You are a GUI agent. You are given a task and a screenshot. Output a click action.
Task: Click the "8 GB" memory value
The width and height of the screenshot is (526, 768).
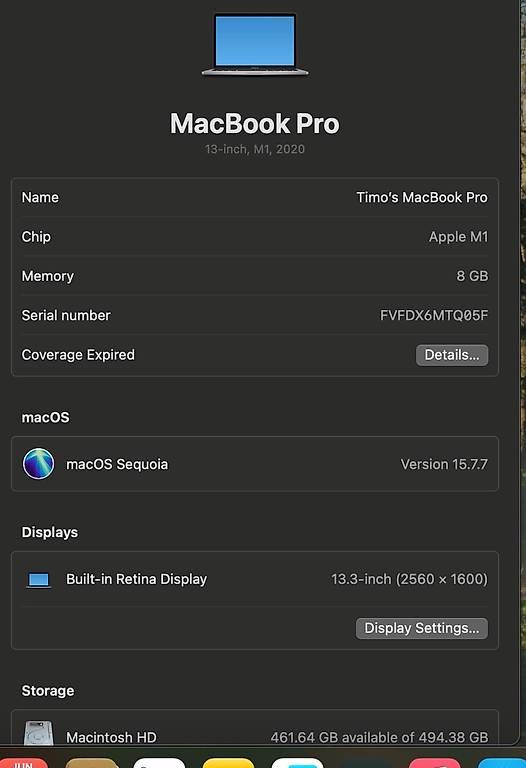[472, 276]
